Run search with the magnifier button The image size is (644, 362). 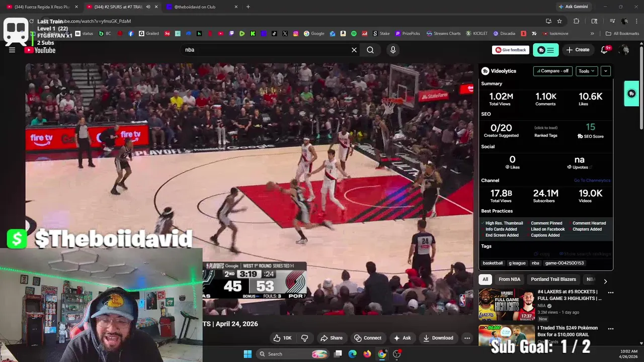pos(370,50)
